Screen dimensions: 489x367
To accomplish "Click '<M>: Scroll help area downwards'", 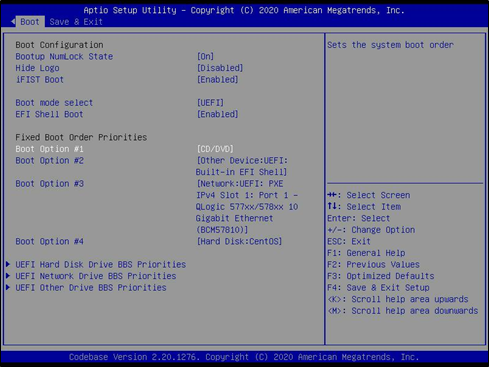I will (x=403, y=311).
